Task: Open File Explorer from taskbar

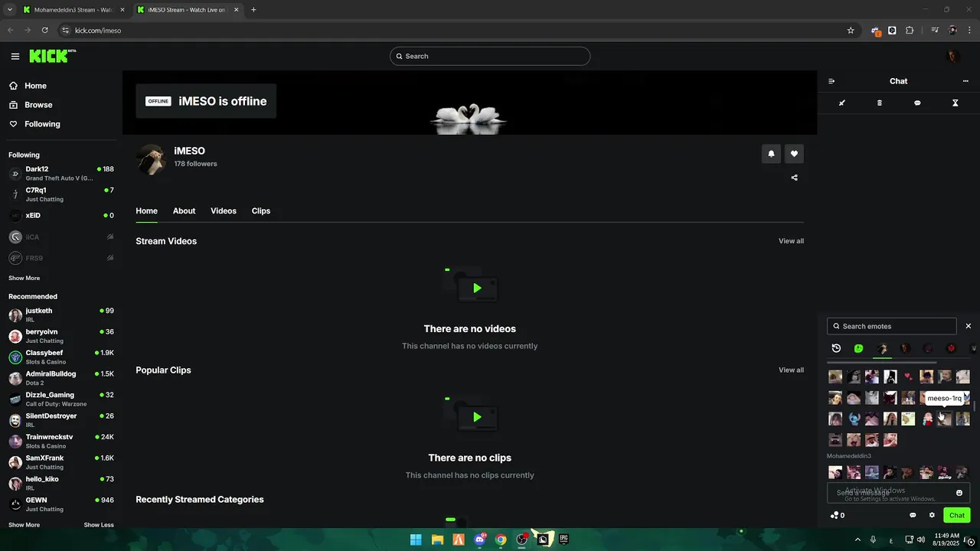Action: (x=437, y=540)
